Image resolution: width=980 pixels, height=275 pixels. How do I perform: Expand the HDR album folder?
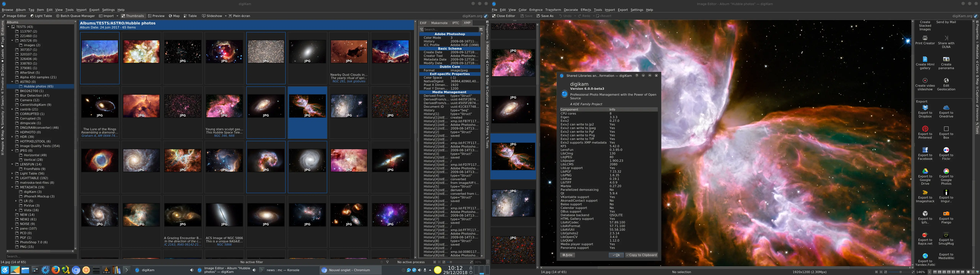coord(12,137)
